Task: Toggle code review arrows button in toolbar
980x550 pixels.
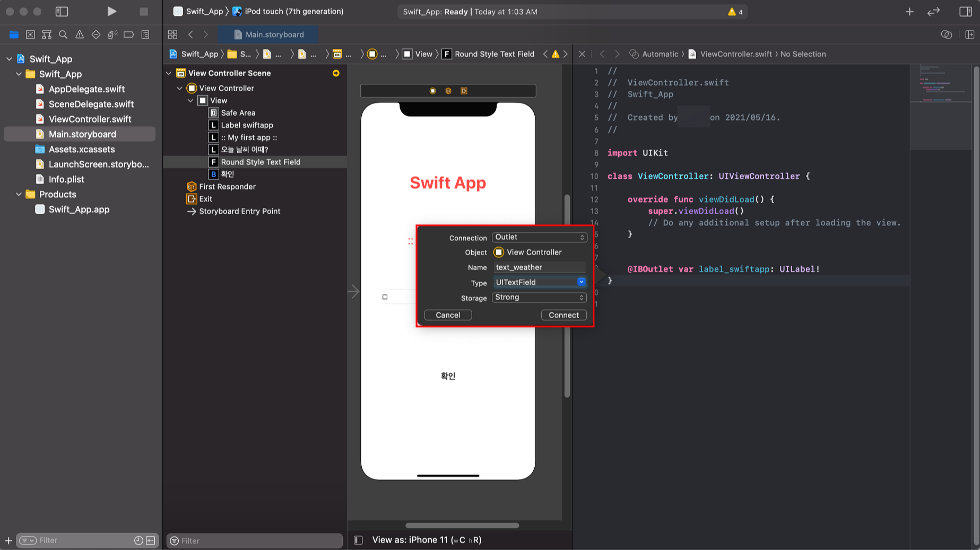Action: (933, 11)
